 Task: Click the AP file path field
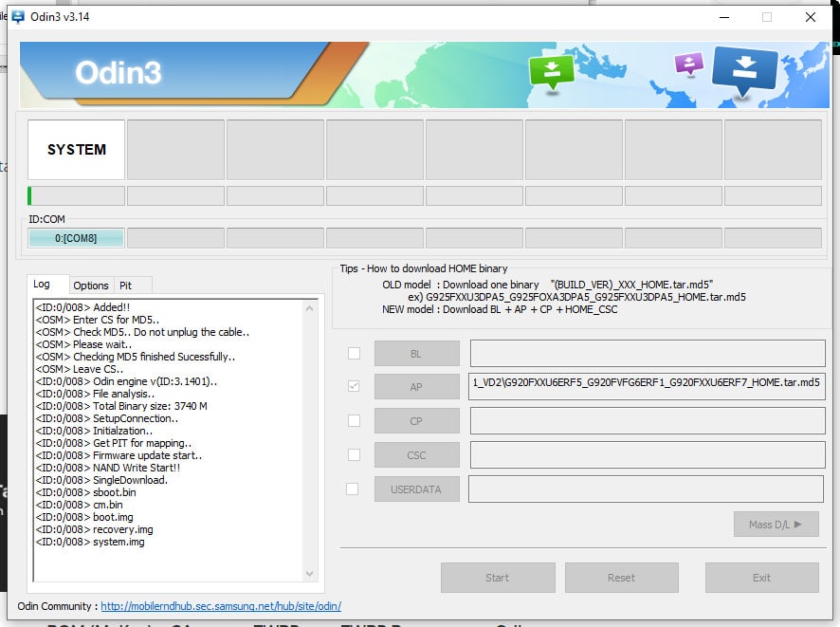click(x=647, y=386)
